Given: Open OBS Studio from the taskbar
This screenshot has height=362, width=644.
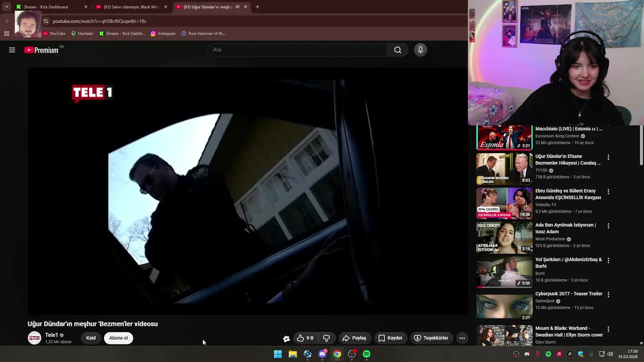Looking at the screenshot, I should (x=352, y=354).
